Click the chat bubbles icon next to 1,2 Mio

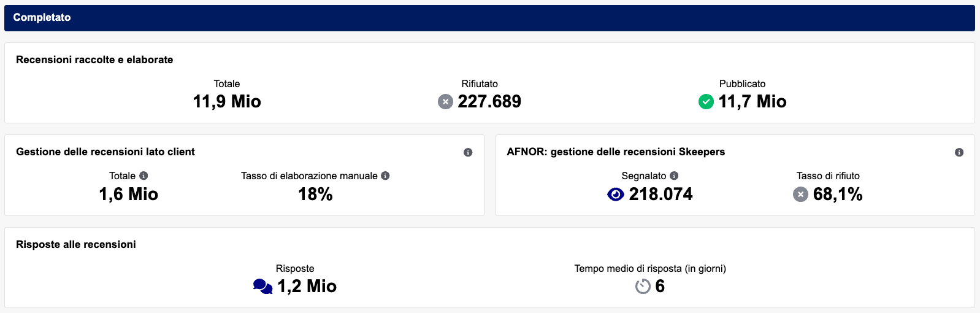click(262, 287)
